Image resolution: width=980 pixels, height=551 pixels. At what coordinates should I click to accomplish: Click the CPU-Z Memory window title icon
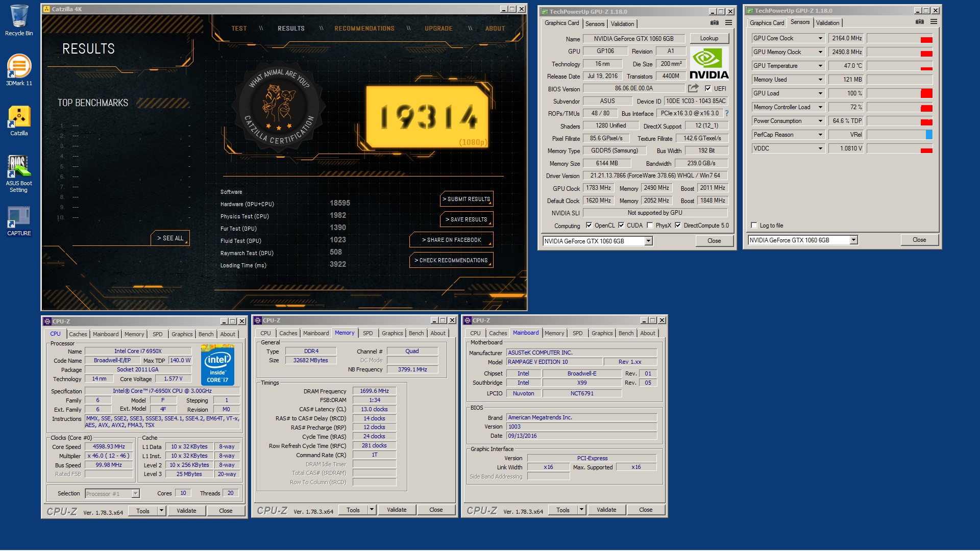pyautogui.click(x=258, y=320)
